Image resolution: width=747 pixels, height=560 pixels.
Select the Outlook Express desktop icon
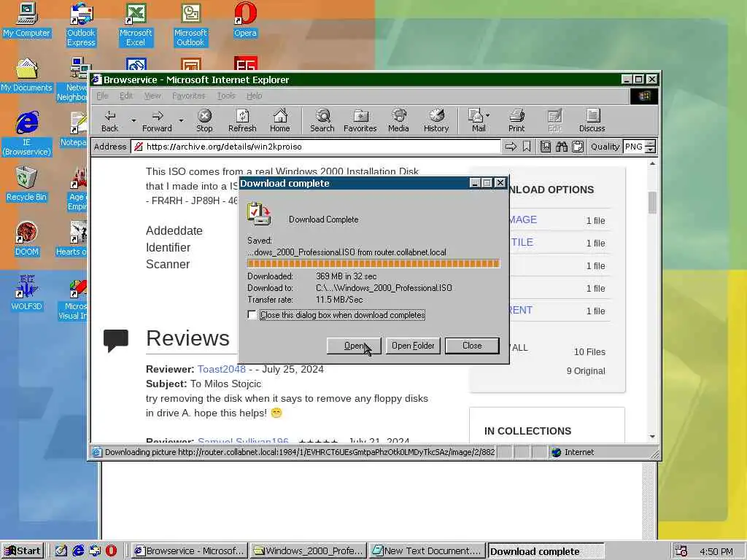pos(81,24)
